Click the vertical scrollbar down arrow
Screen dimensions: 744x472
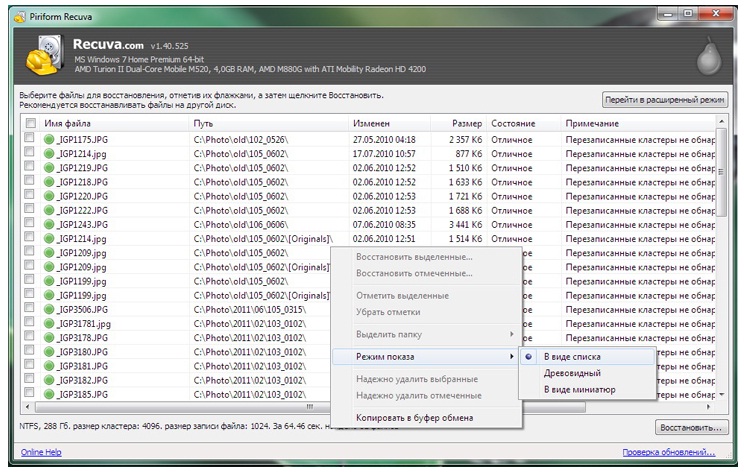(721, 395)
